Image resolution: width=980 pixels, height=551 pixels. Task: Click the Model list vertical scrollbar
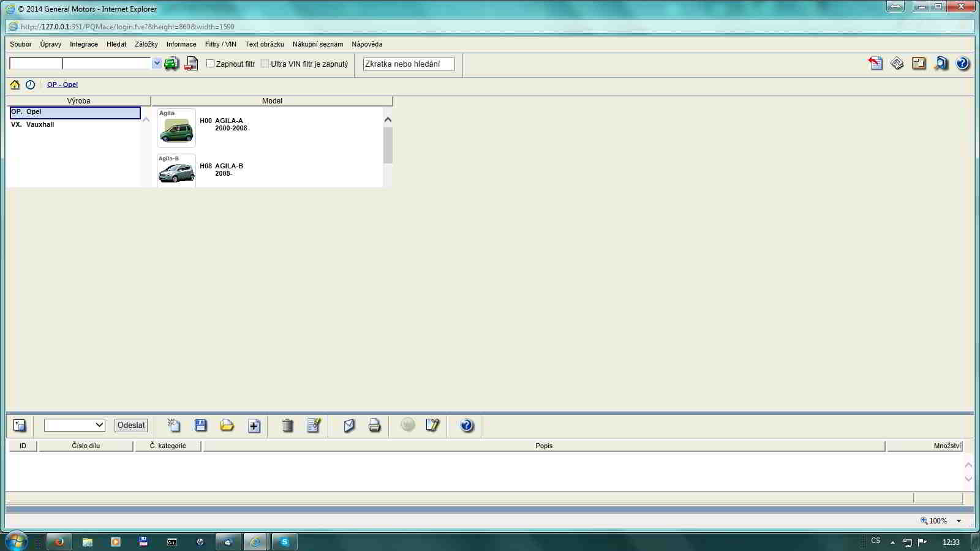pyautogui.click(x=388, y=146)
